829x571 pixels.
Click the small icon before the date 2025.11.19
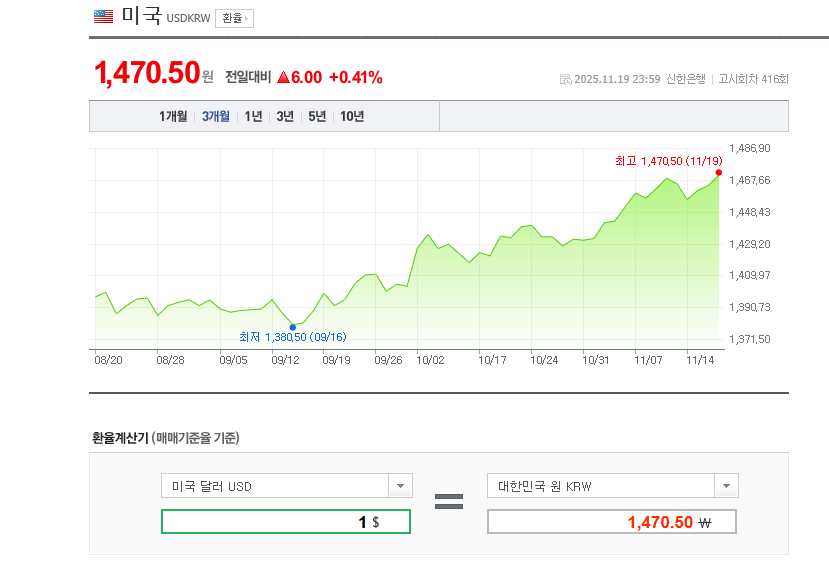[x=565, y=79]
